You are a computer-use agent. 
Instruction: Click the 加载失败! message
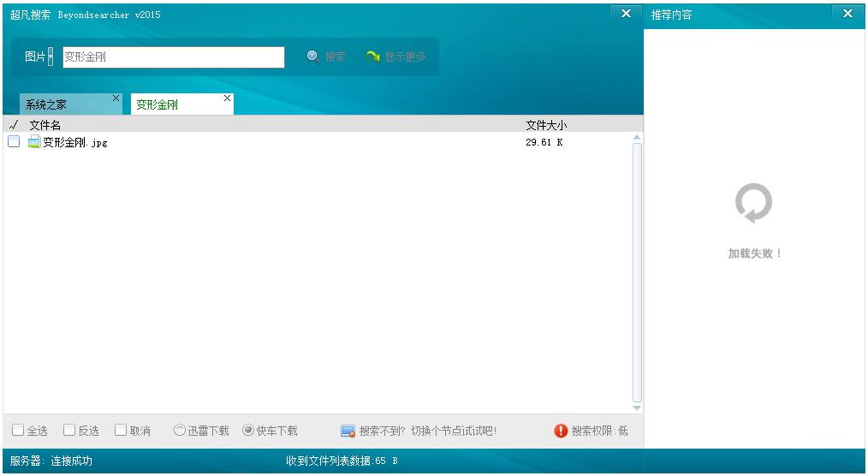tap(754, 253)
